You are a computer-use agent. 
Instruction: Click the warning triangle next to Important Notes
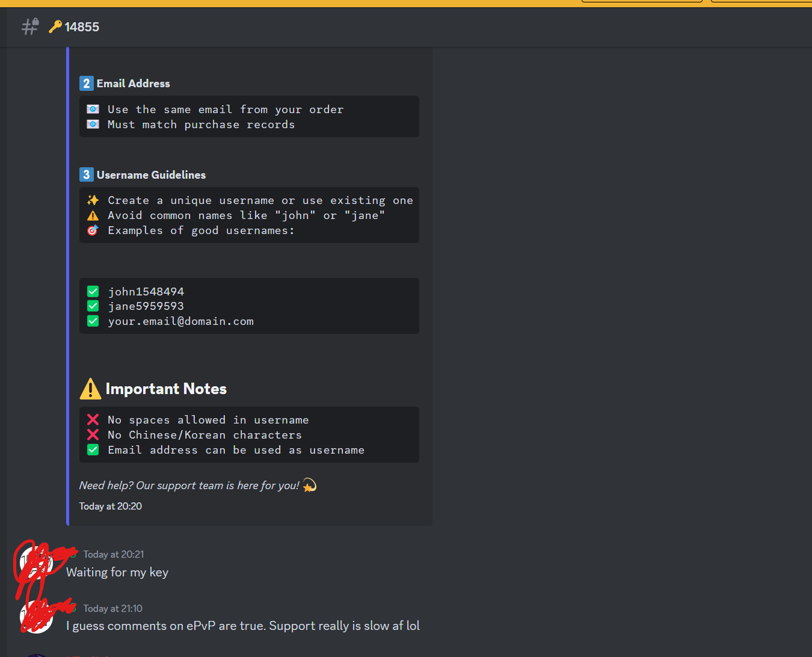coord(90,389)
